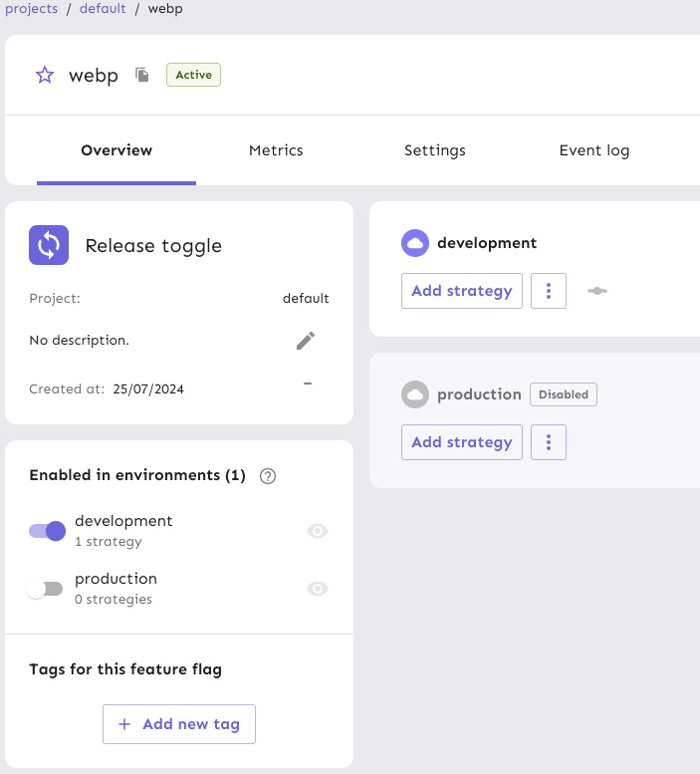
Task: Disable the development environment toggle
Action: click(47, 531)
